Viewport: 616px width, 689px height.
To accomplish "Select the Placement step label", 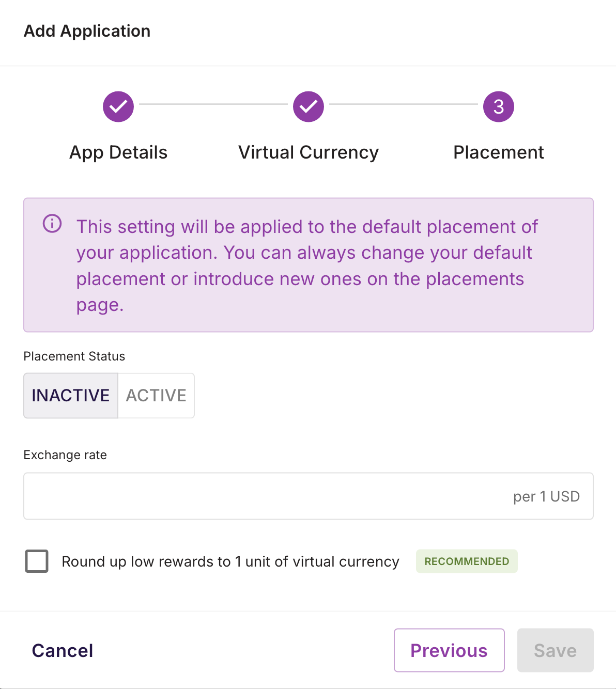I will point(499,152).
